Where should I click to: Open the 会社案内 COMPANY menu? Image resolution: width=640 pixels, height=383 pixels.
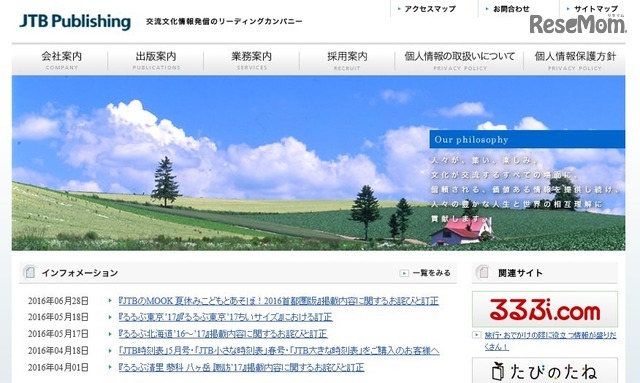[62, 60]
